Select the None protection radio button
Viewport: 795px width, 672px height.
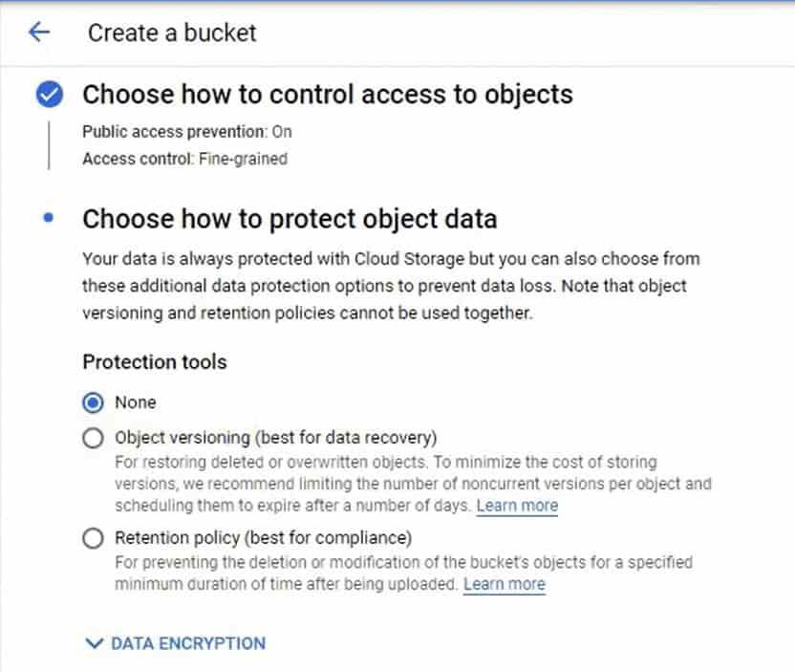click(93, 403)
